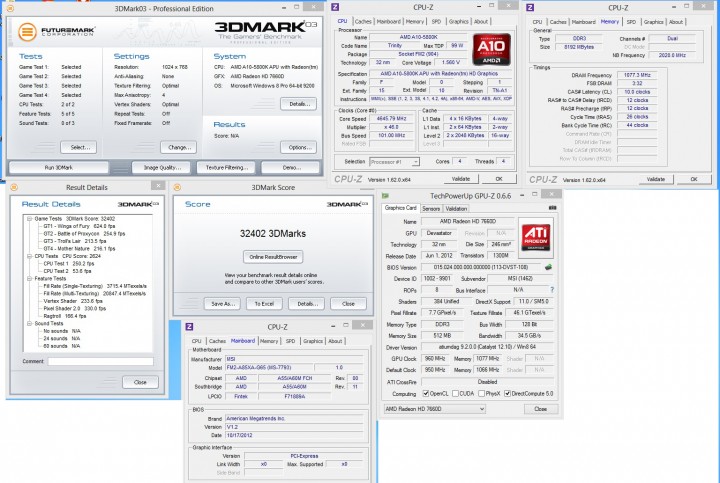Click the AMD A10 processor logo
The width and height of the screenshot is (720, 483).
[492, 49]
